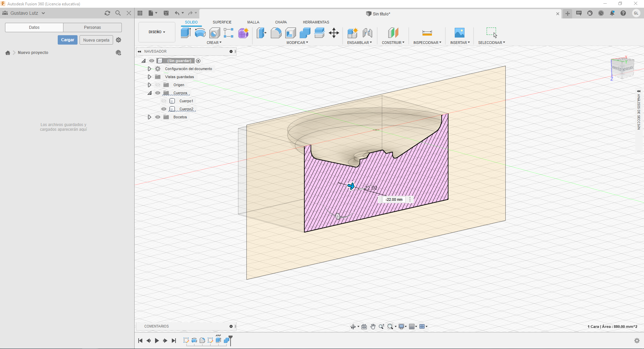The image size is (644, 349).
Task: Open the INSPECCIONAR dropdown menu
Action: click(x=427, y=43)
